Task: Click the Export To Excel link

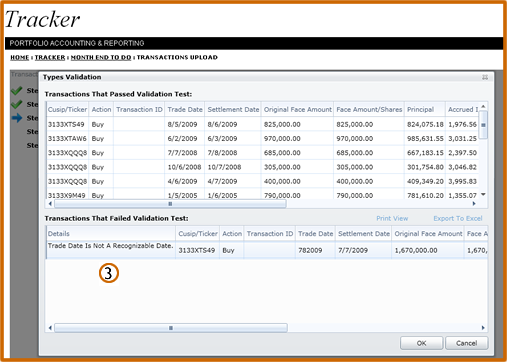Action: (458, 218)
